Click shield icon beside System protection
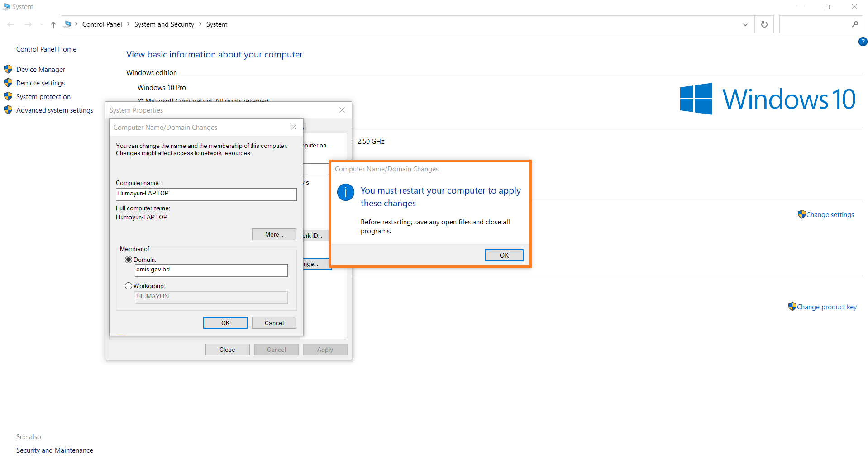Screen dimensions: 868x464 (x=8, y=96)
